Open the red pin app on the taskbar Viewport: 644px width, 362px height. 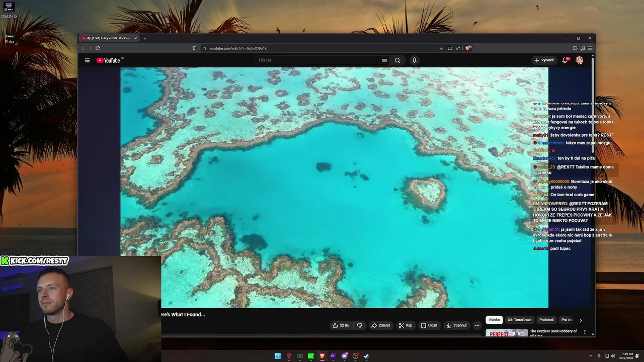tap(289, 356)
